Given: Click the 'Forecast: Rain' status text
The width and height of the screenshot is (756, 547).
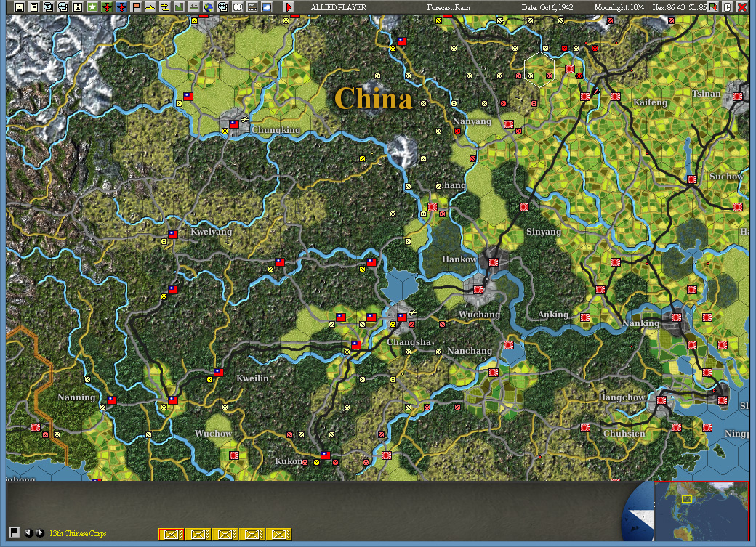Looking at the screenshot, I should point(449,7).
